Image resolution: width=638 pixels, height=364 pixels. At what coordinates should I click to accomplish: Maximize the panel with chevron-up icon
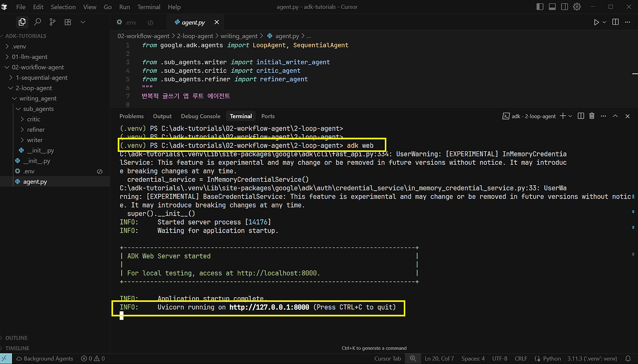[x=615, y=116]
